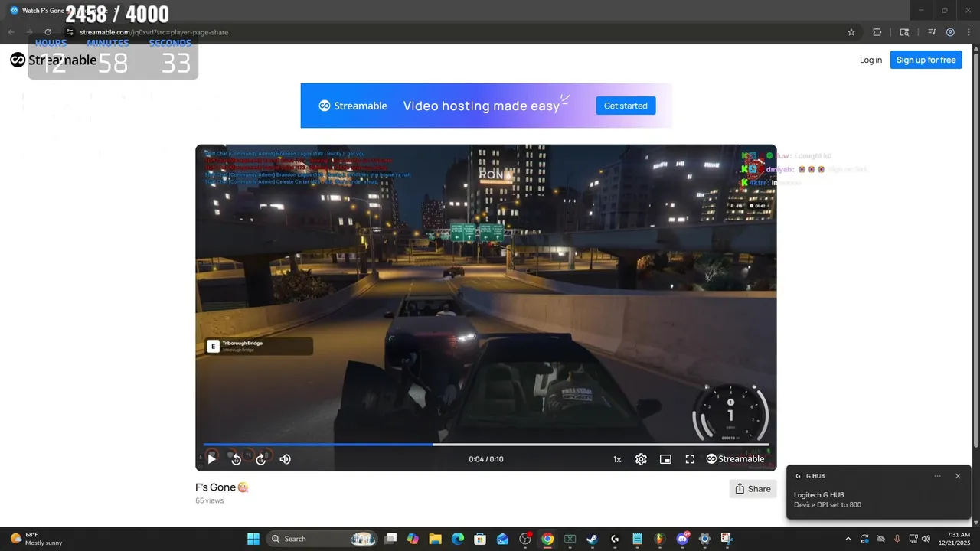Open Steam from the taskbar
The image size is (980, 551).
coord(592,539)
